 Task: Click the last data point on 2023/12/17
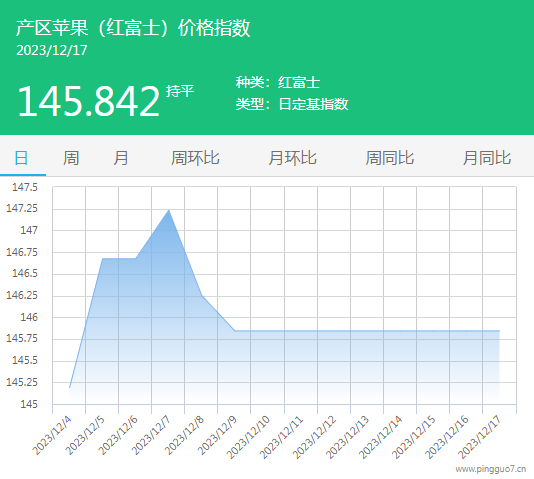click(499, 331)
